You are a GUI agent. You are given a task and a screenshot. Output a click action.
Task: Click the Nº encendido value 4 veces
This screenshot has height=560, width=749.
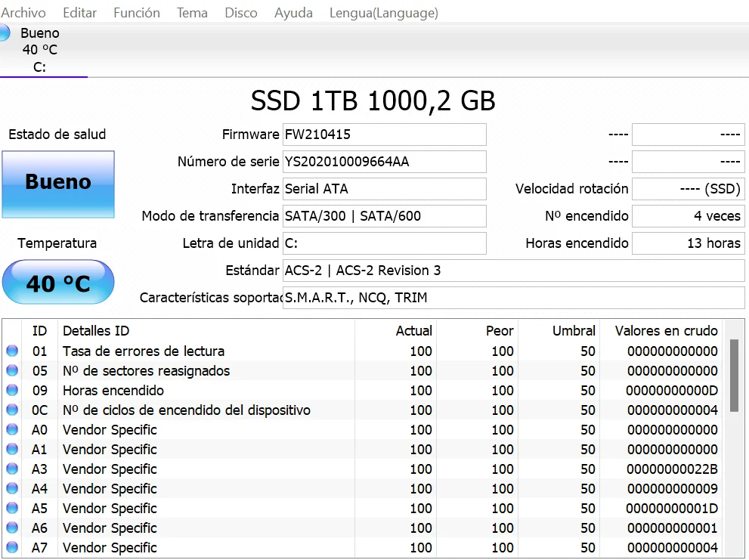[x=689, y=216]
